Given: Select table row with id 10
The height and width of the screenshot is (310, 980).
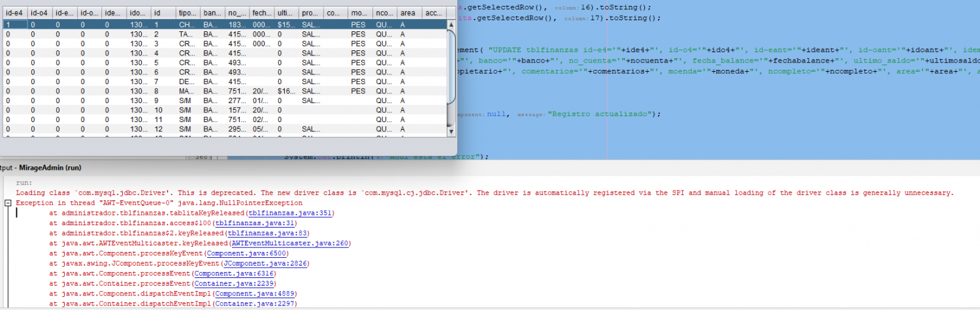Looking at the screenshot, I should 225,110.
